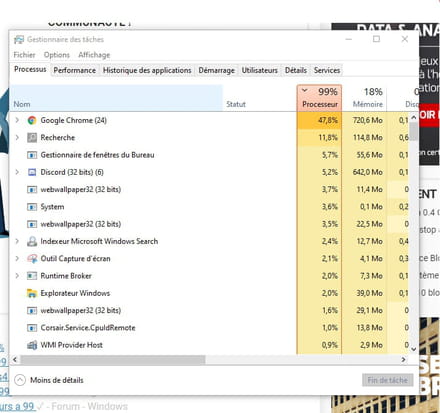Click the horizontal scroll right arrow
440x413 pixels.
404,360
